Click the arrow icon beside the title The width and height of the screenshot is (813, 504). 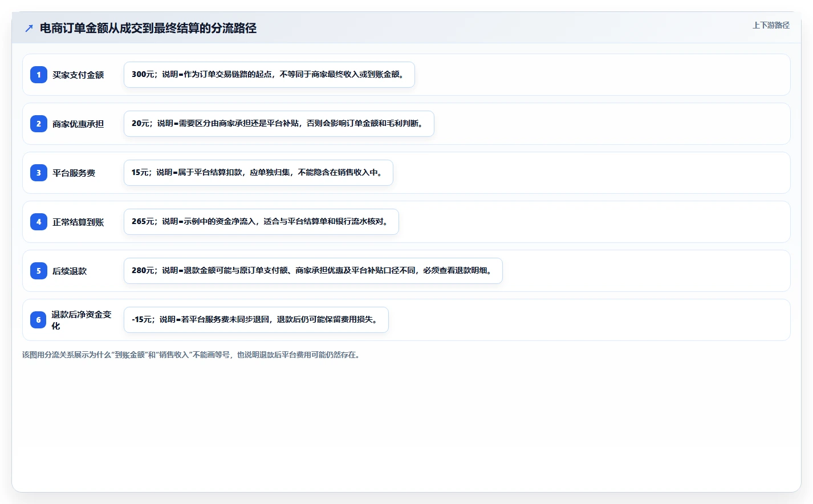[x=29, y=28]
